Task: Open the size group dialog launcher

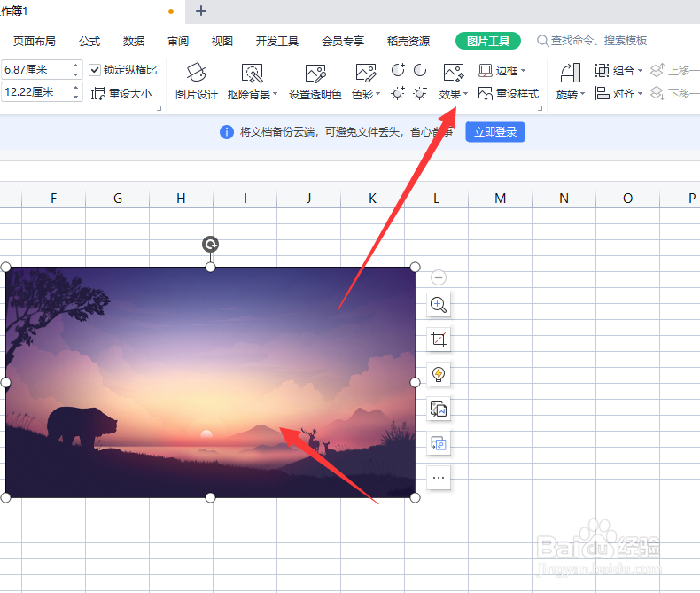Action: 159,108
